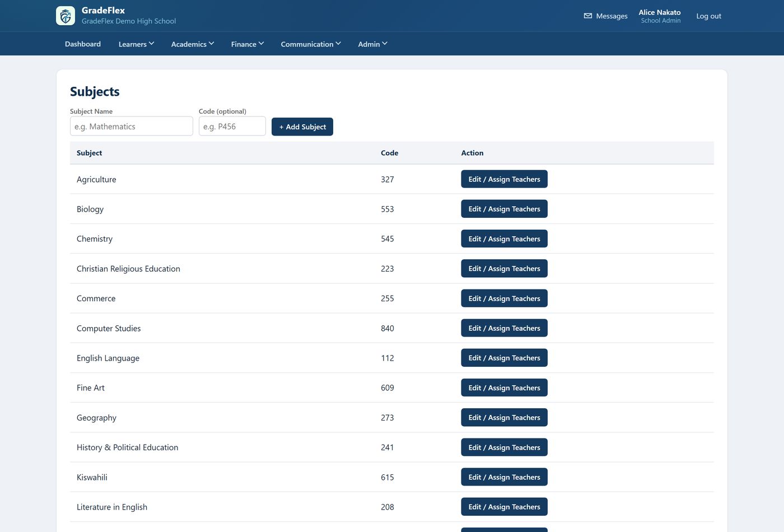Click code 615 in Kiswahili row
The image size is (784, 532).
pyautogui.click(x=388, y=477)
